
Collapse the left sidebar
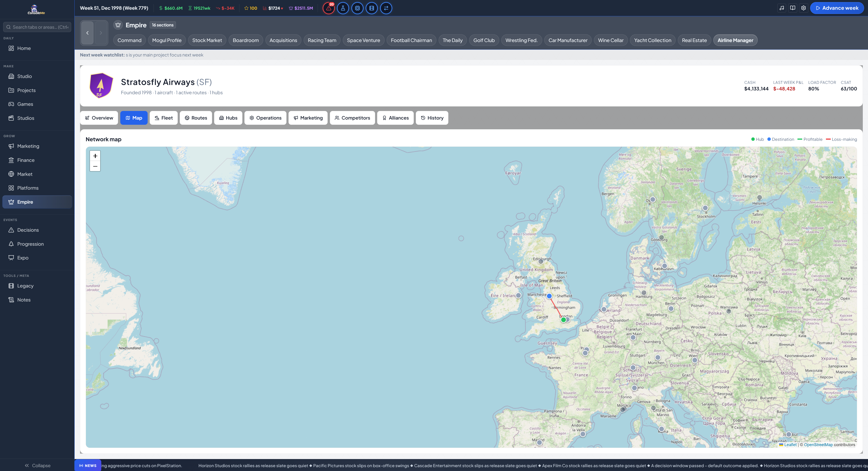37,465
